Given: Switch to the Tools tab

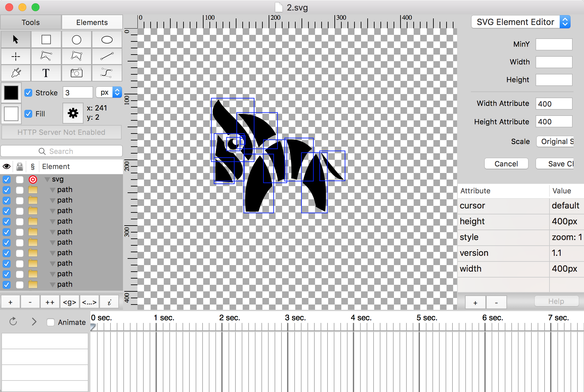Looking at the screenshot, I should (30, 22).
